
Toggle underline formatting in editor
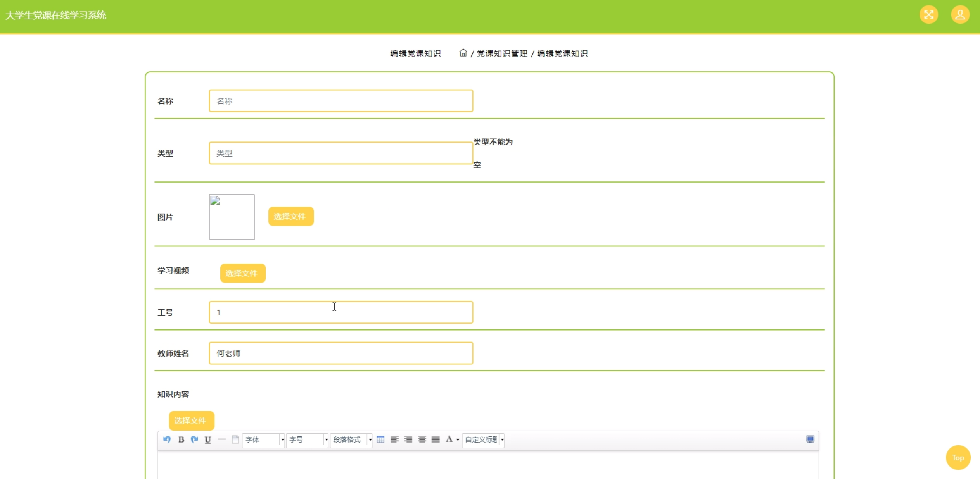click(x=208, y=439)
